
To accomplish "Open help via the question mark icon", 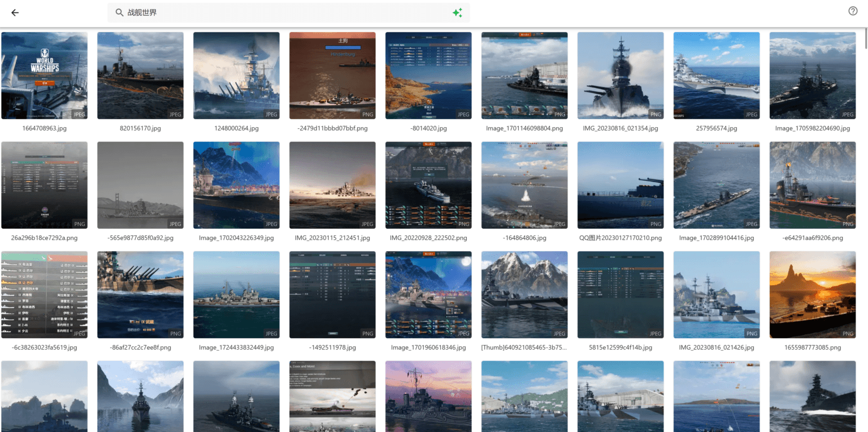I will (853, 11).
